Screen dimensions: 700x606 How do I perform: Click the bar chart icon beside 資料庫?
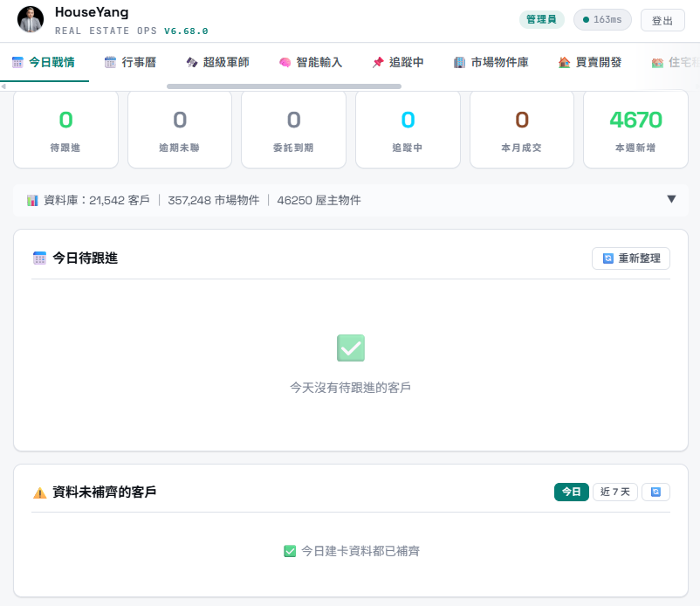pos(32,201)
